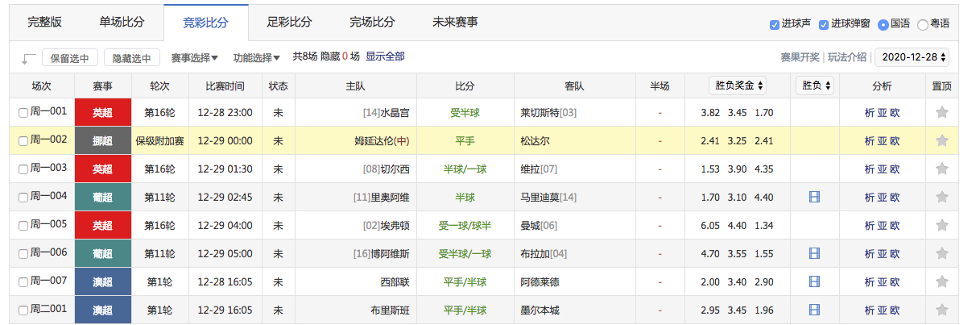Click handicap text 受一球/球半

coord(465,226)
